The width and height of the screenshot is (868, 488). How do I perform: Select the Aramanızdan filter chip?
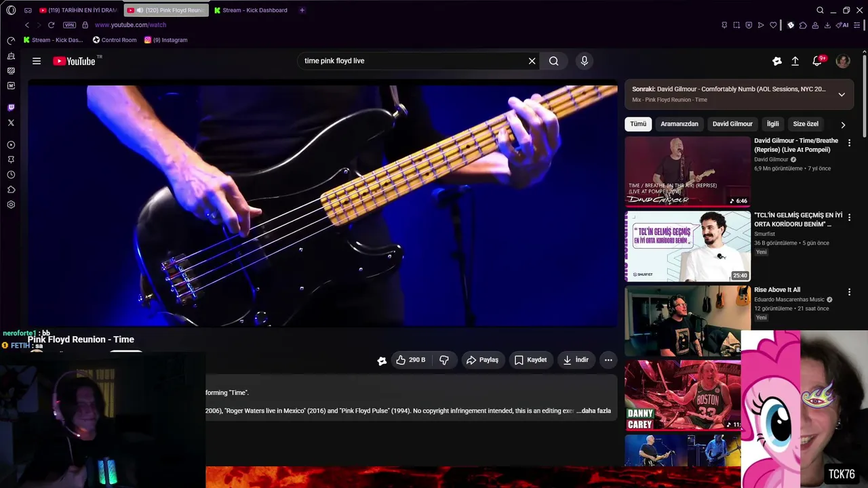679,124
